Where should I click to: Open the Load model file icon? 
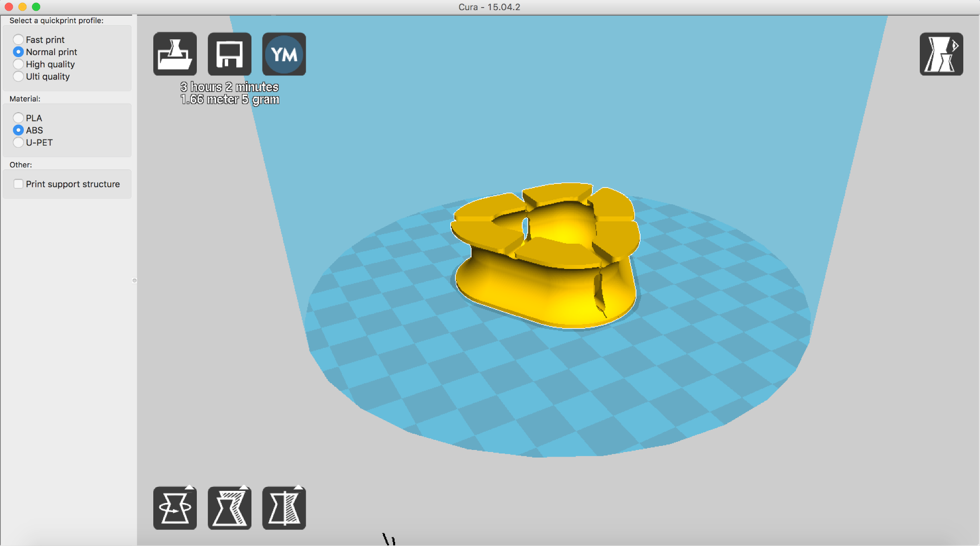tap(175, 54)
